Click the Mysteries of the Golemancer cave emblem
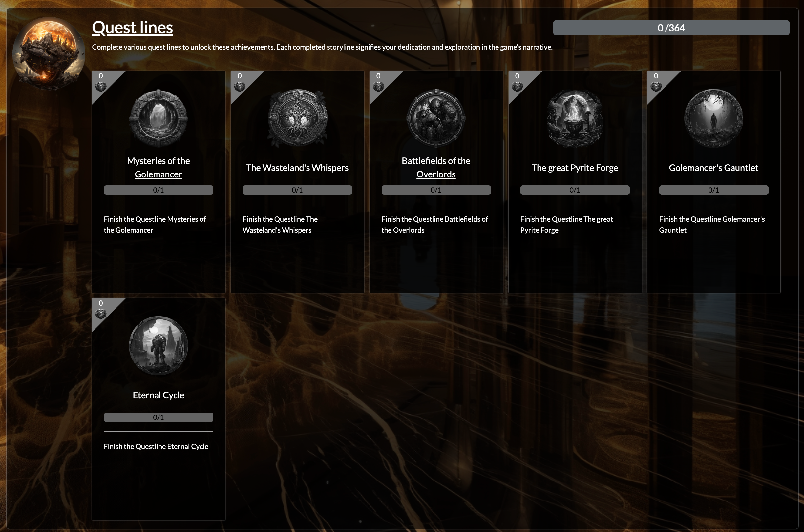The width and height of the screenshot is (804, 532). (x=158, y=118)
